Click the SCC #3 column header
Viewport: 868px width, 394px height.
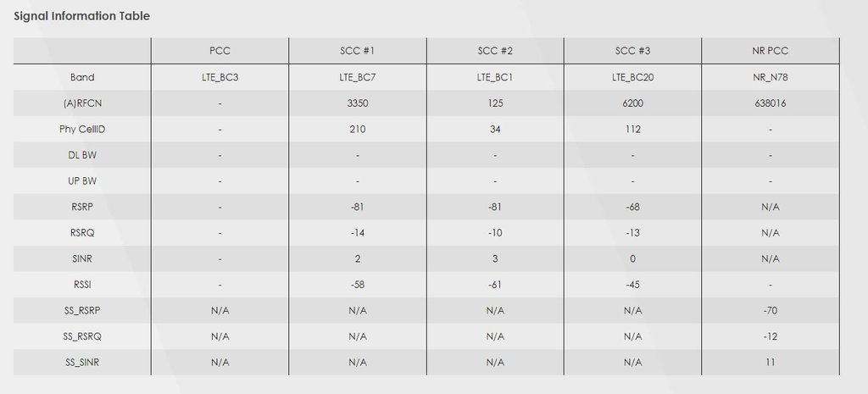632,51
